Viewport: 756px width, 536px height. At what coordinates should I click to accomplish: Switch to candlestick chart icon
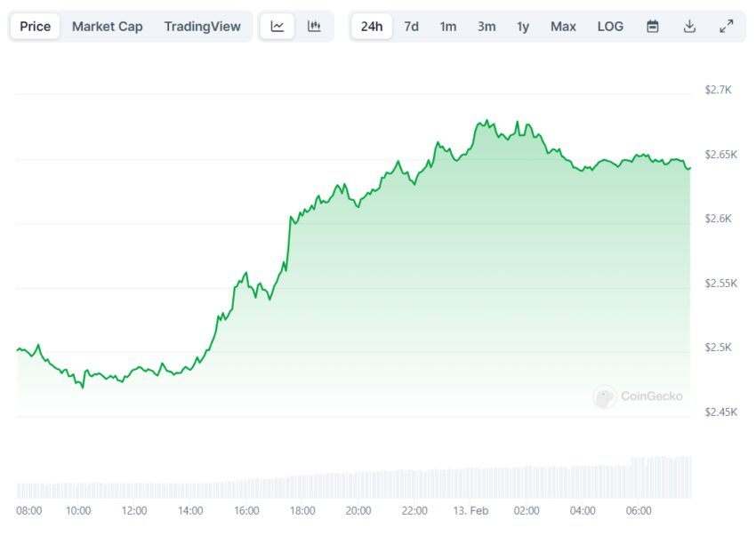(314, 27)
